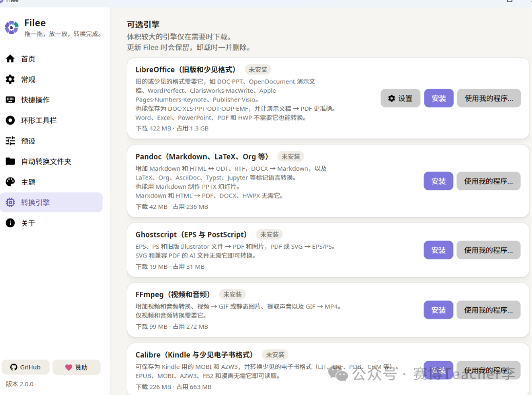Click the sliders icon beside 预设
This screenshot has height=395, width=532.
point(10,141)
